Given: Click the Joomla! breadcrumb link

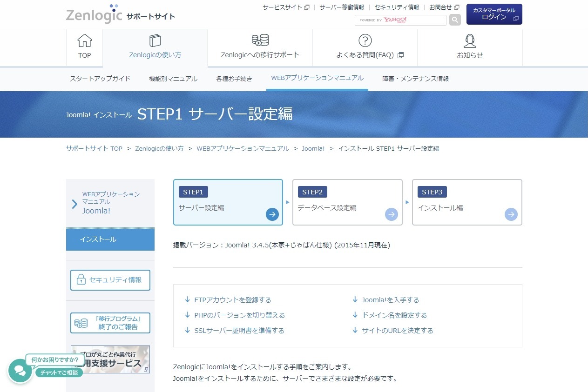Looking at the screenshot, I should pyautogui.click(x=313, y=148).
